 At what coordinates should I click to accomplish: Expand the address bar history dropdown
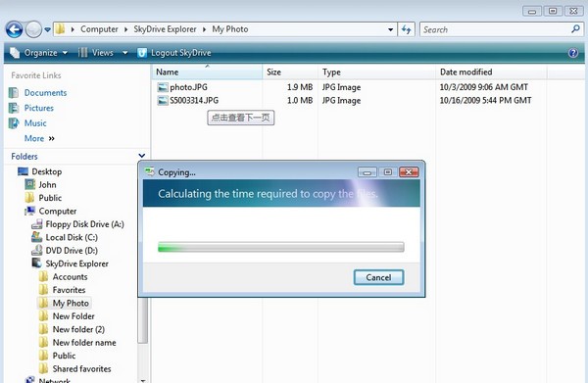pos(390,29)
